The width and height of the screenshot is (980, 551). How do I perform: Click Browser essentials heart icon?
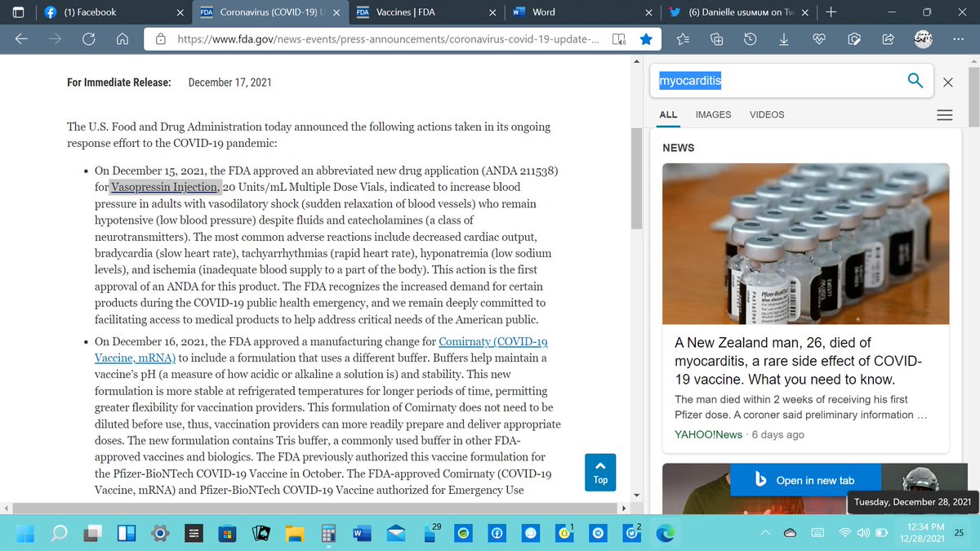pos(820,38)
